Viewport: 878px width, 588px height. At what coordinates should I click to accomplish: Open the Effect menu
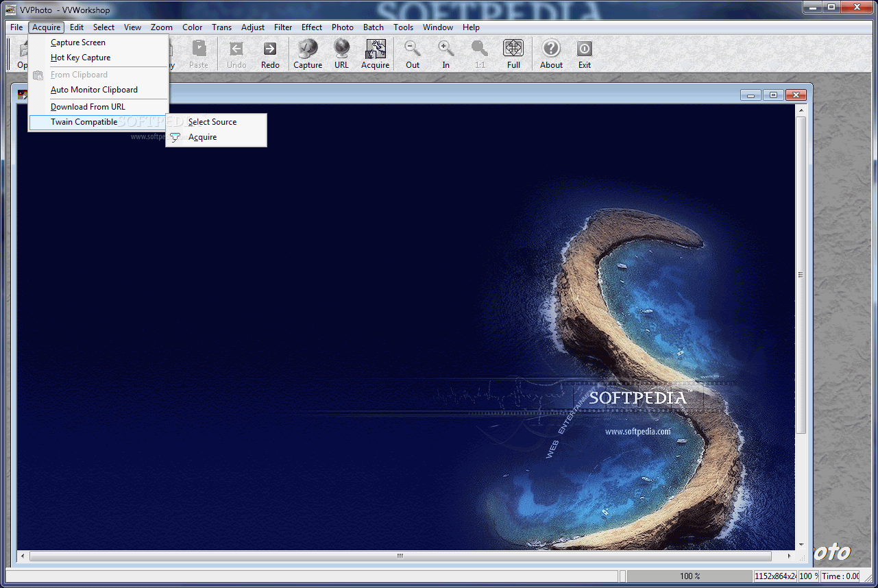coord(312,27)
